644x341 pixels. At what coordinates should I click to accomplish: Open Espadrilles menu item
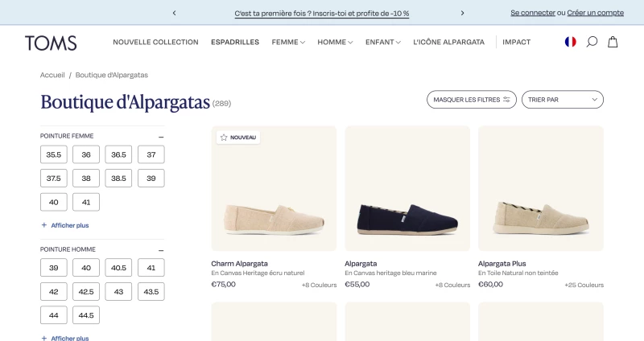235,42
